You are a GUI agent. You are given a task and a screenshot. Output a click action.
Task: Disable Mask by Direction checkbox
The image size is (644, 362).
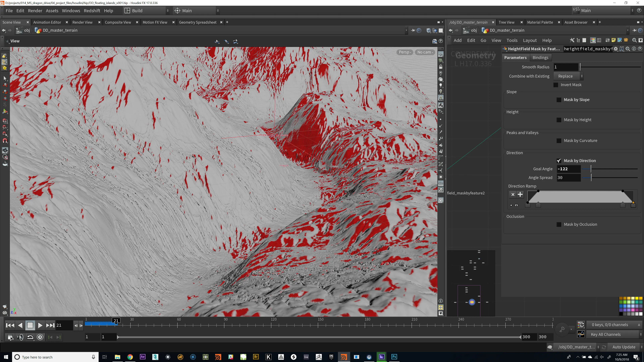click(559, 161)
